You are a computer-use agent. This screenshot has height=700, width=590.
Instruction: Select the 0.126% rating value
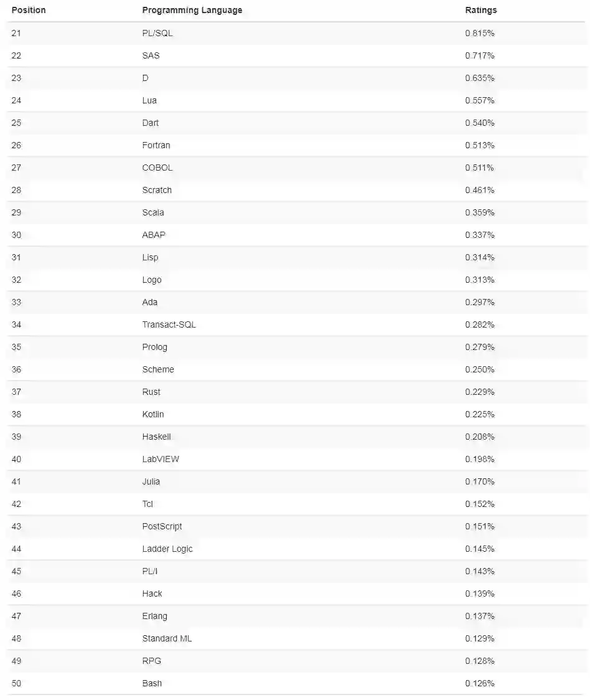480,683
